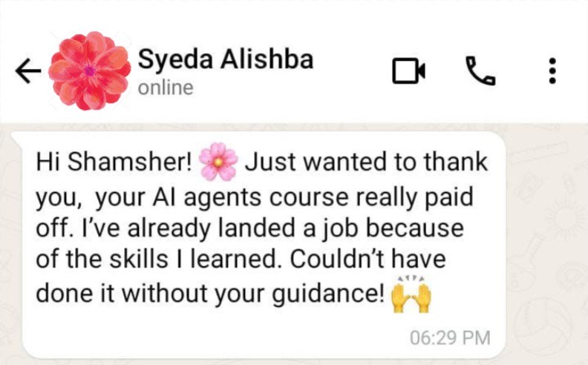Click the phrase 'Just wanted to thank'

tap(366, 162)
